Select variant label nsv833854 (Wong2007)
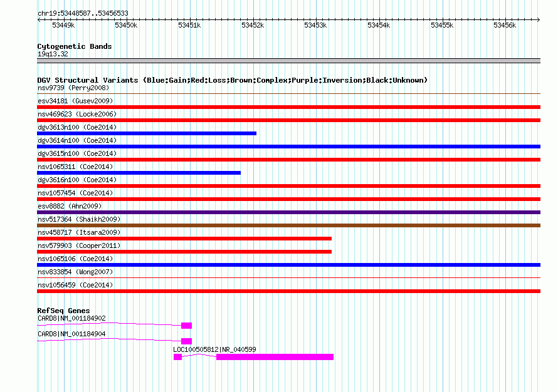This screenshot has height=392, width=558. [x=75, y=272]
